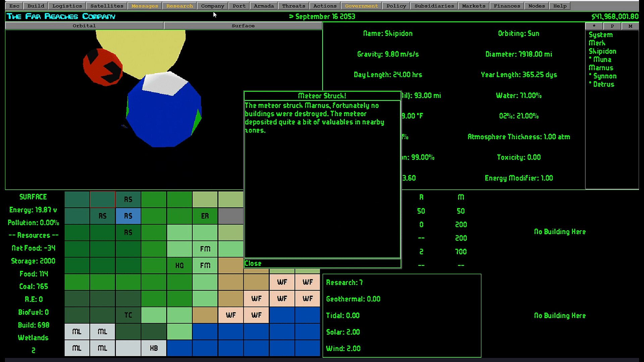Click the HQ headquarters tile
This screenshot has height=362, width=644.
(179, 265)
